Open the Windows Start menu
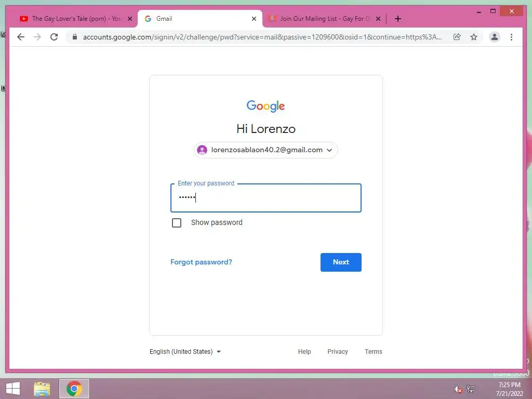This screenshot has height=399, width=532. click(13, 389)
